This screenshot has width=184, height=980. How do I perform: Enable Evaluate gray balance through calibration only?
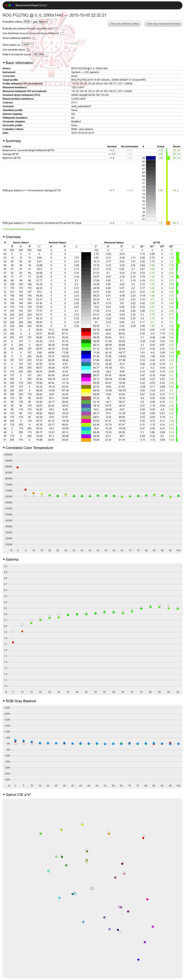56,29
